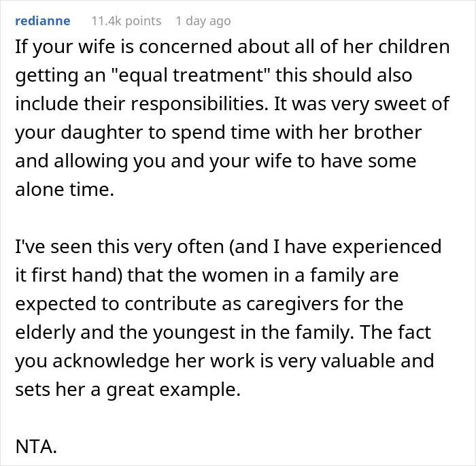
Task: Click the NTA. verdict text
Action: coord(36,446)
